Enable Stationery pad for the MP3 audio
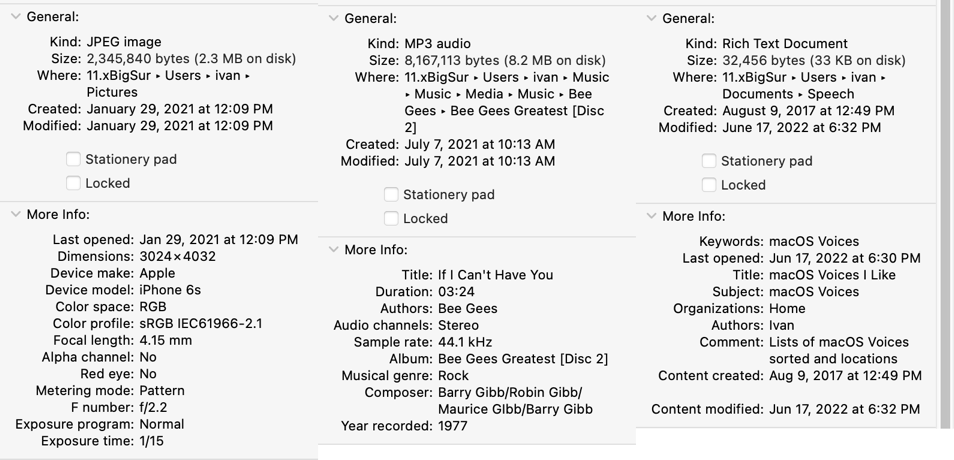Screen dimensions: 954x460 [x=391, y=195]
